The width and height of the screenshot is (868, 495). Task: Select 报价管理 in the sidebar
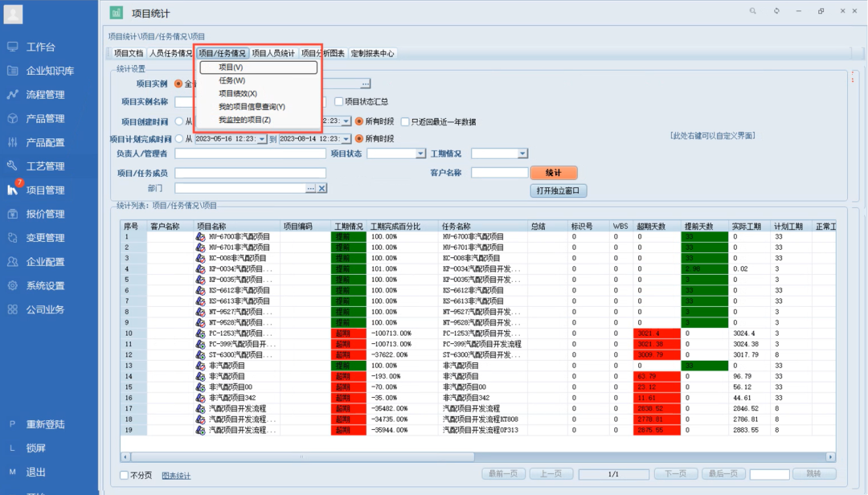48,214
